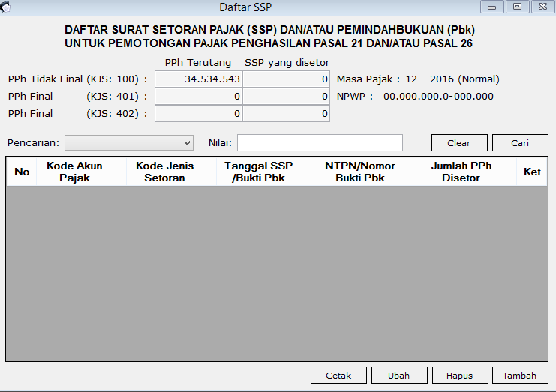Click the PPh Terutang column label
556x392 pixels.
tap(198, 63)
